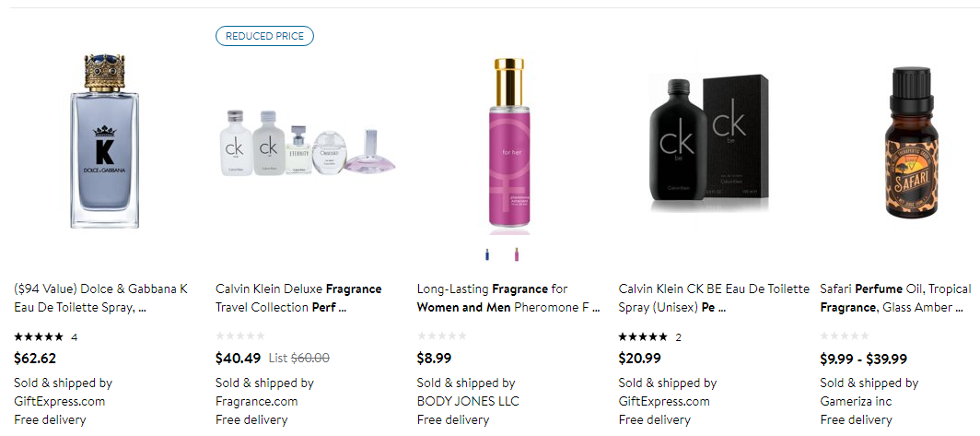Open Calvin Klein CK BE Eau De Toilette link
Viewport: 980px width, 436px height.
[714, 298]
